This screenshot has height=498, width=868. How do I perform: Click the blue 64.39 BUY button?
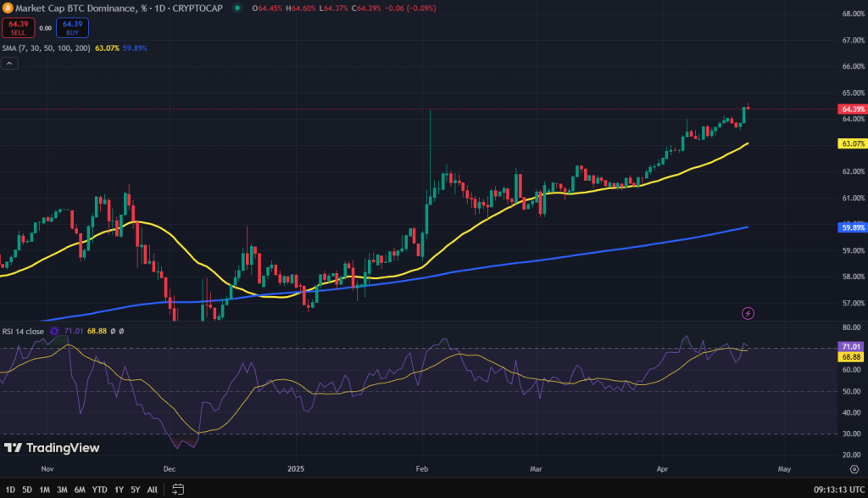click(72, 28)
